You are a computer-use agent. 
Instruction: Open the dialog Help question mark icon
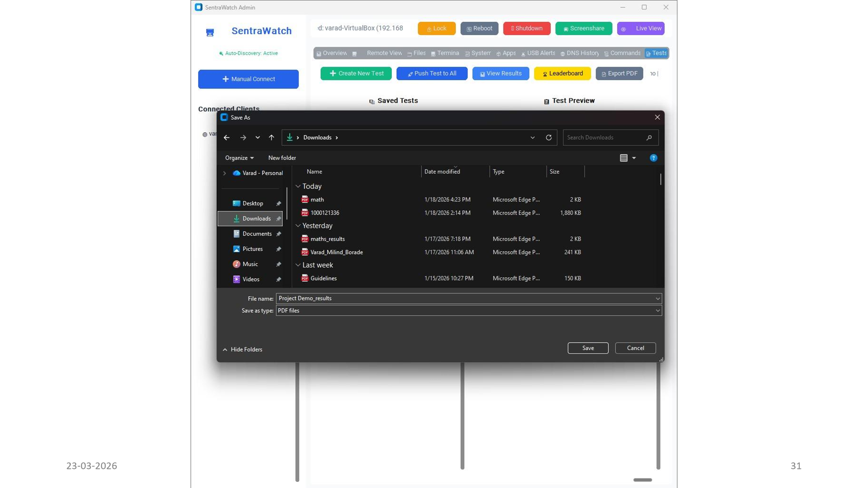pos(653,158)
